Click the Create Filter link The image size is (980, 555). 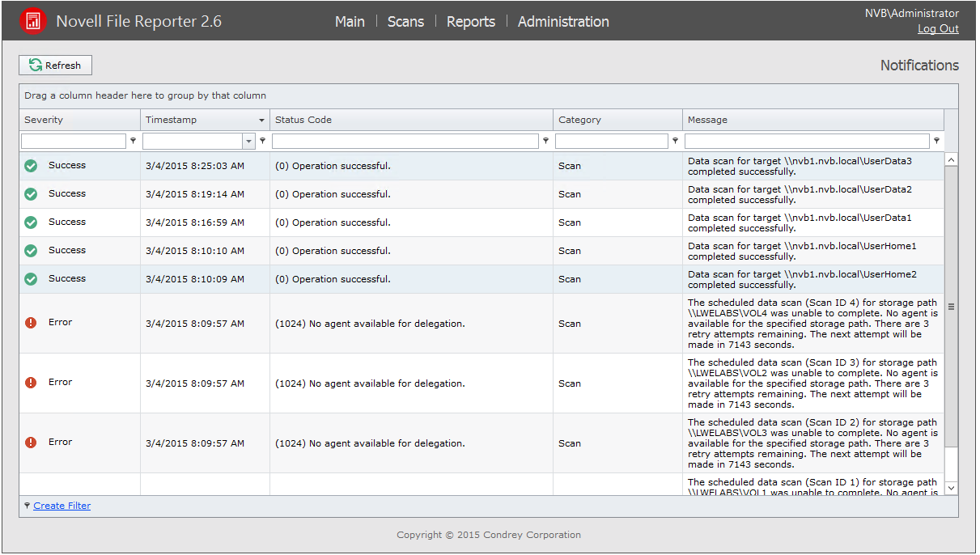[62, 506]
